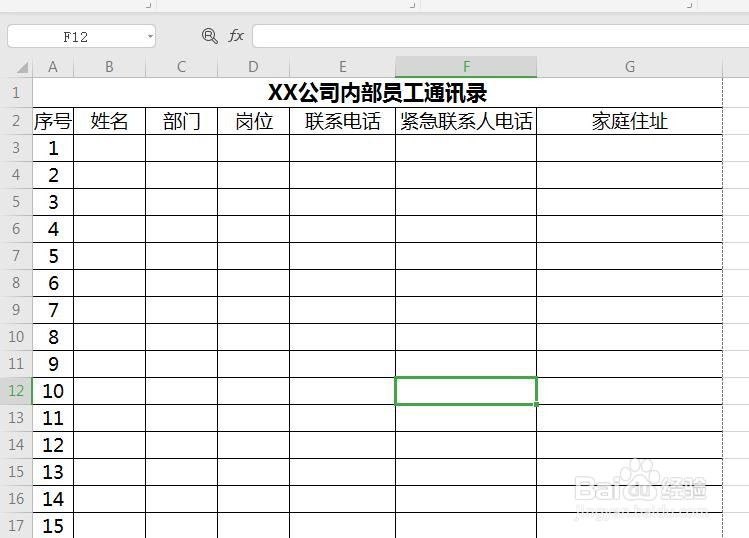Click the Select All corner triangle

click(x=22, y=67)
